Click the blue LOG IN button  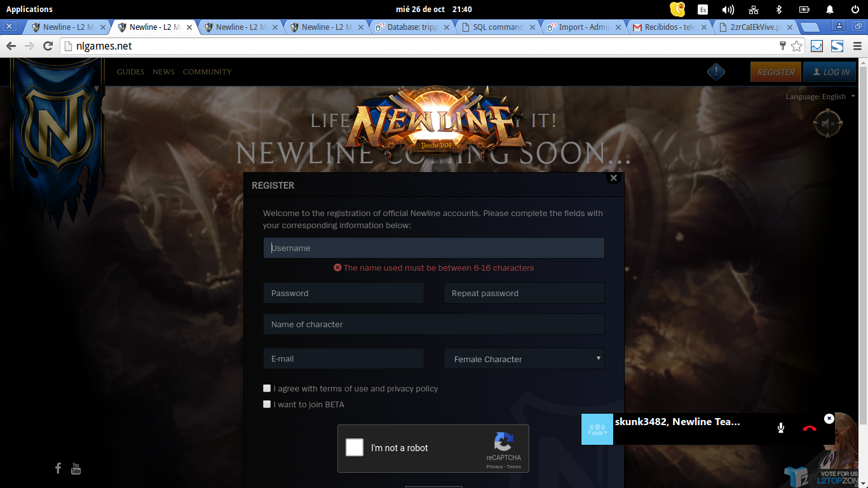[830, 72]
